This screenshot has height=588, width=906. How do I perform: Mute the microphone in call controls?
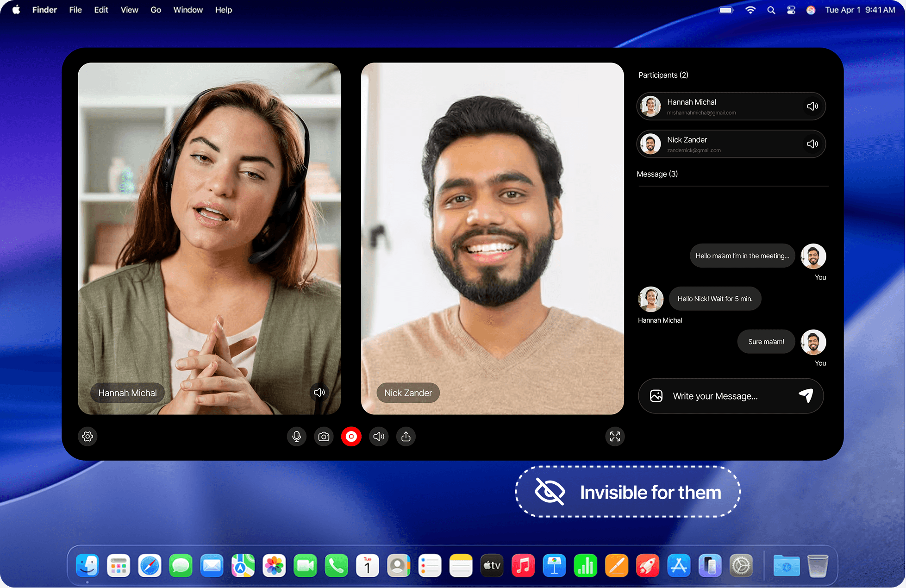tap(297, 436)
